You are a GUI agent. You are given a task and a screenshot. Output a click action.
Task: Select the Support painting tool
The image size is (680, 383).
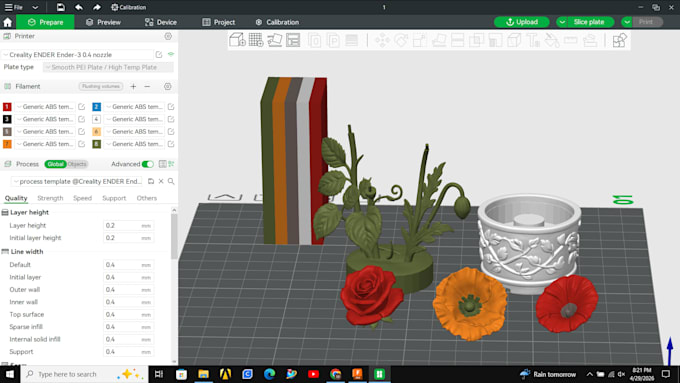(x=495, y=40)
